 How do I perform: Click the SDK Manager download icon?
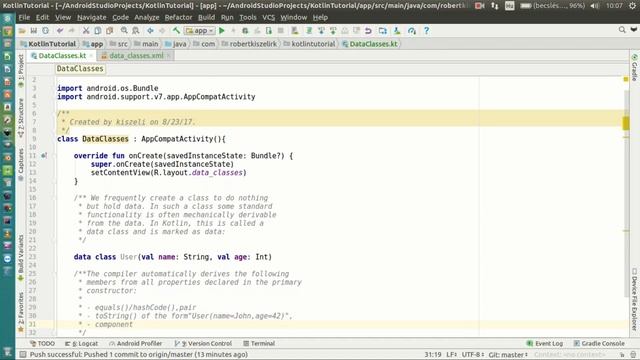tap(397, 31)
